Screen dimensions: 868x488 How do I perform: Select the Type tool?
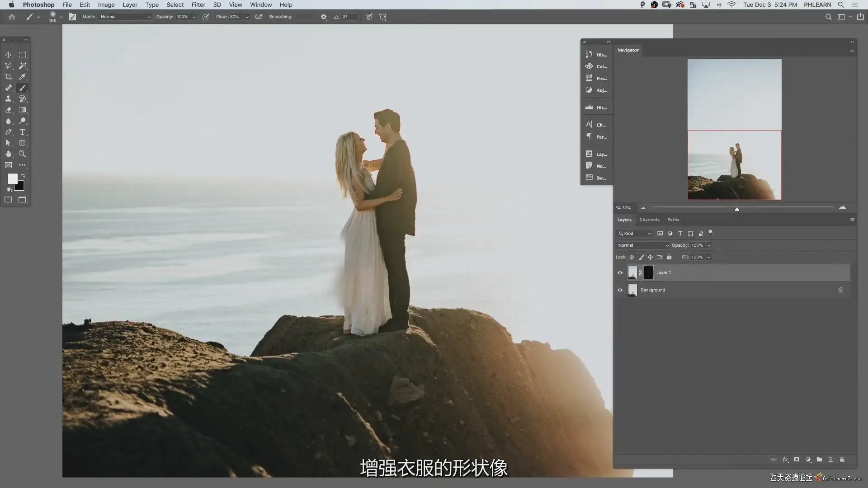click(22, 132)
